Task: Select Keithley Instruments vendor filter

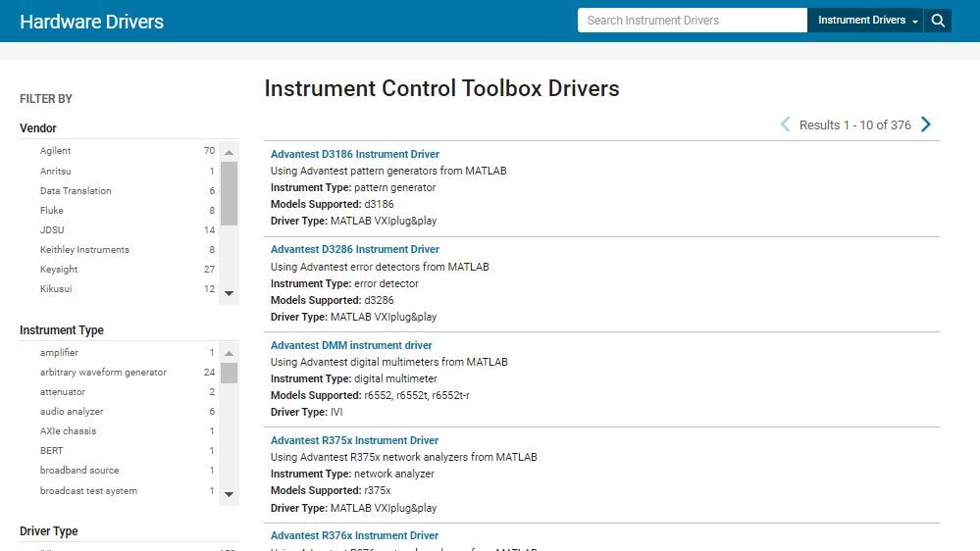Action: (84, 250)
